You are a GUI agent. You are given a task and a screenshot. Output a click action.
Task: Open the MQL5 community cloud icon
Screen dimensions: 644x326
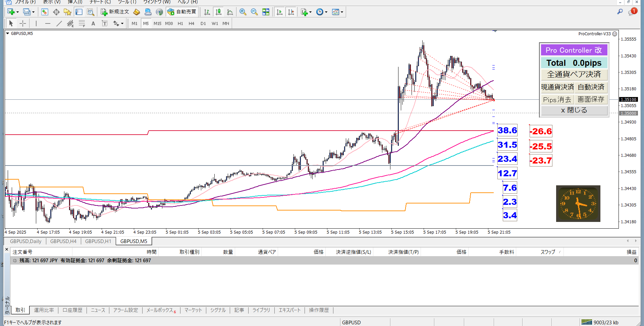148,12
